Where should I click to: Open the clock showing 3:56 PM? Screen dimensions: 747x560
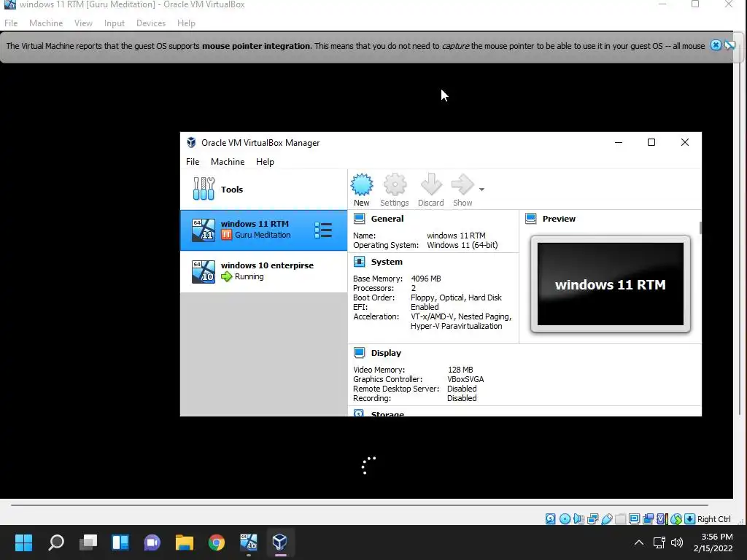click(x=713, y=542)
